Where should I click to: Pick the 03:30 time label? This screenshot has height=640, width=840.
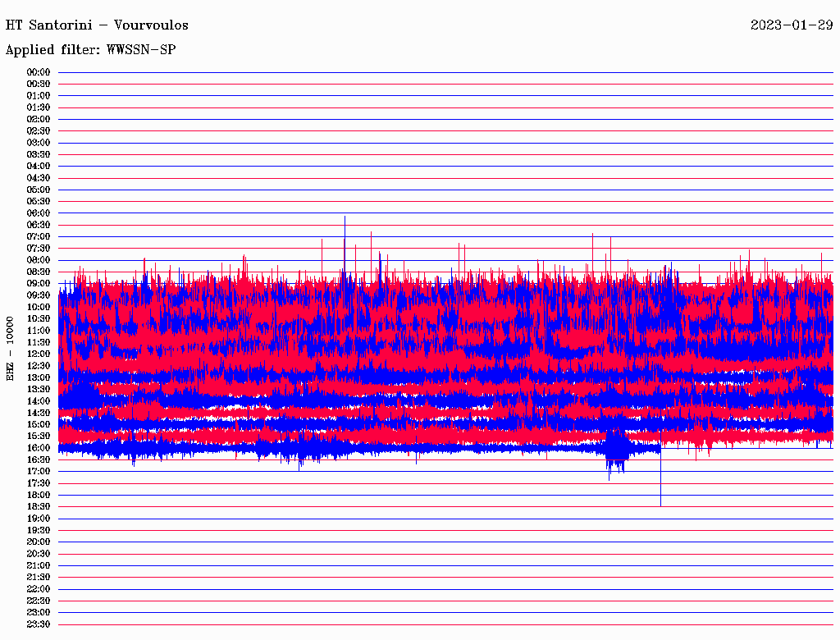pyautogui.click(x=39, y=154)
